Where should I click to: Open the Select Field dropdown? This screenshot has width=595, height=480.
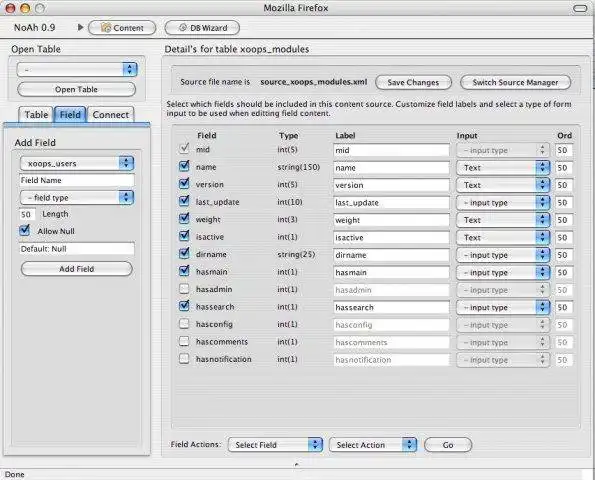pos(275,445)
